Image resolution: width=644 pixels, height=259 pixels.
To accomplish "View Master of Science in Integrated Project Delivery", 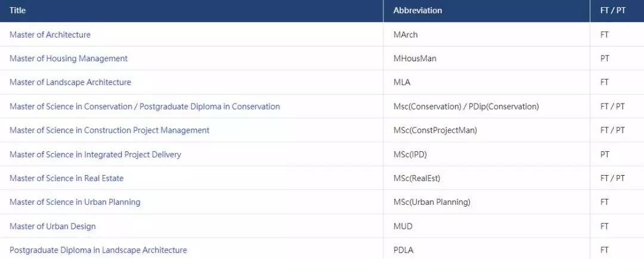I will click(95, 154).
